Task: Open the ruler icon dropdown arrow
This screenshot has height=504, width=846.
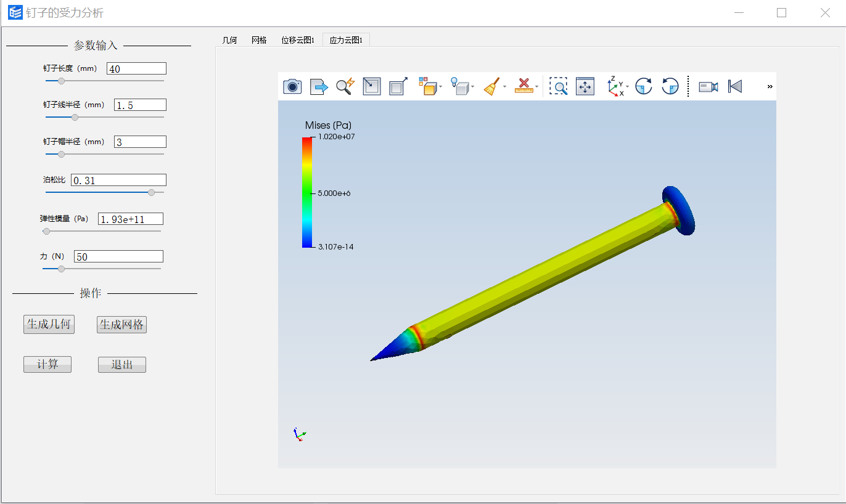Action: [x=537, y=87]
